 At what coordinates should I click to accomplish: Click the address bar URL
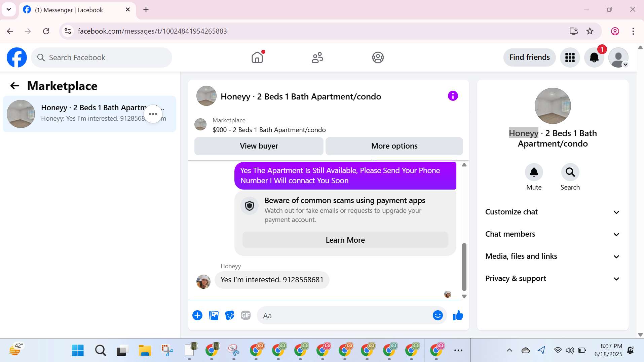tap(152, 31)
